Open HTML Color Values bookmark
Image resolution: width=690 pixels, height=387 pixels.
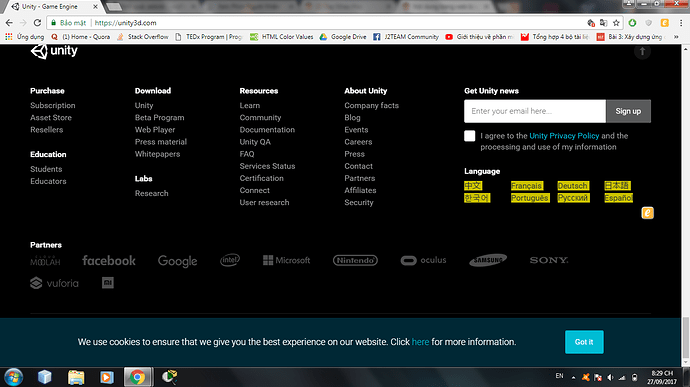tap(282, 37)
